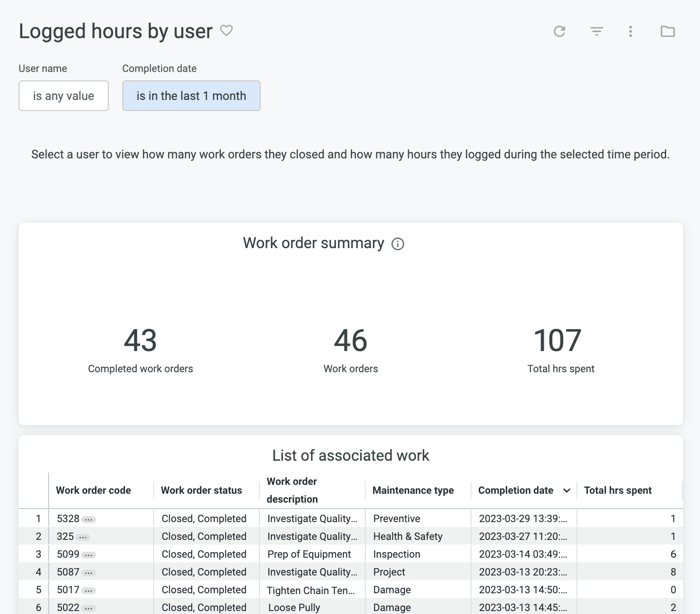View Work order summary info tooltip
This screenshot has width=700, height=614.
click(397, 244)
